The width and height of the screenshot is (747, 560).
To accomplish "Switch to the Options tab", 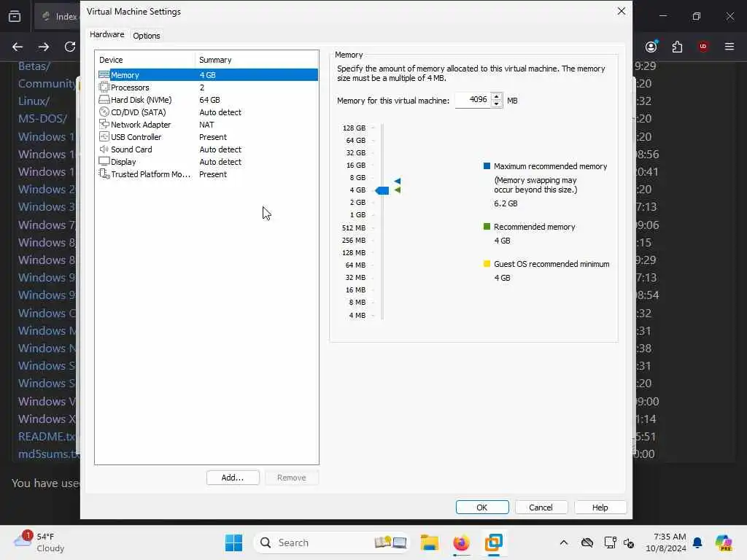I will [x=146, y=35].
